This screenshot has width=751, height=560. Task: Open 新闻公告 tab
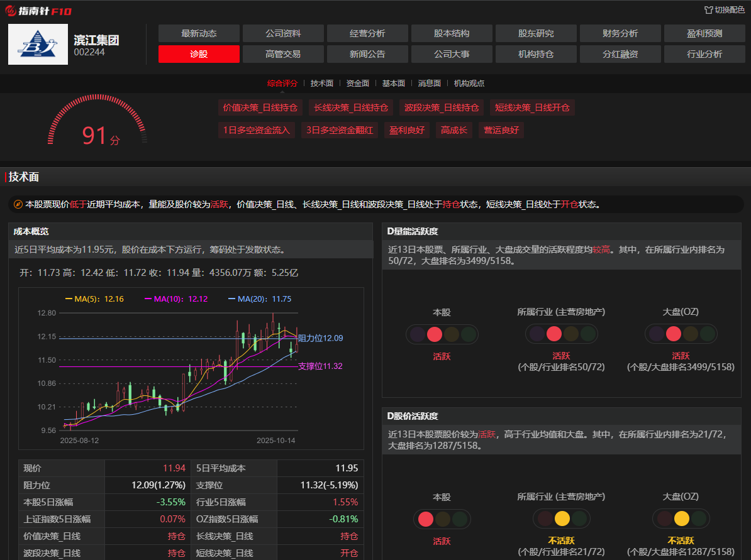(367, 54)
